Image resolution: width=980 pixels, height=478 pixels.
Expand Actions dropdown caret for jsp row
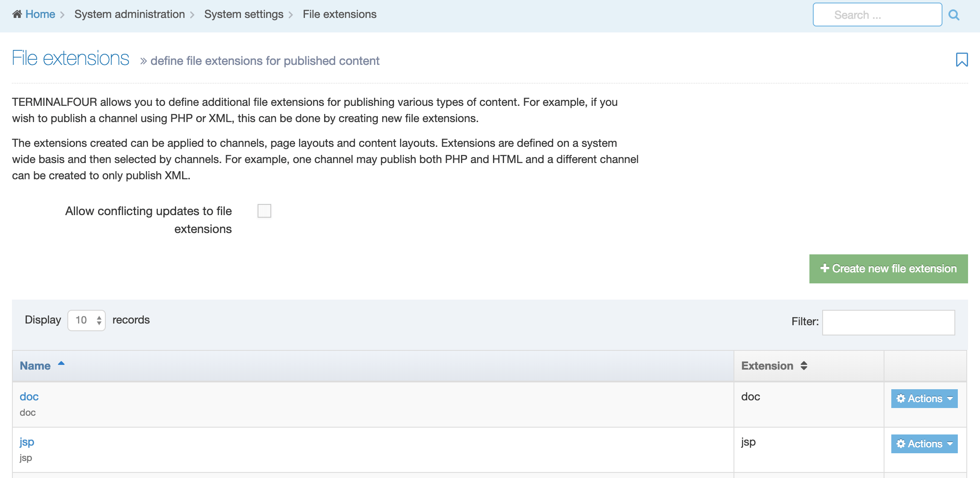tap(950, 444)
